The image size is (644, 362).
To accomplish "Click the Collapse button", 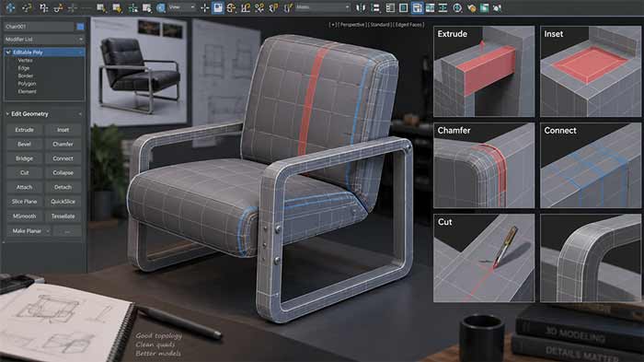I will 63,173.
